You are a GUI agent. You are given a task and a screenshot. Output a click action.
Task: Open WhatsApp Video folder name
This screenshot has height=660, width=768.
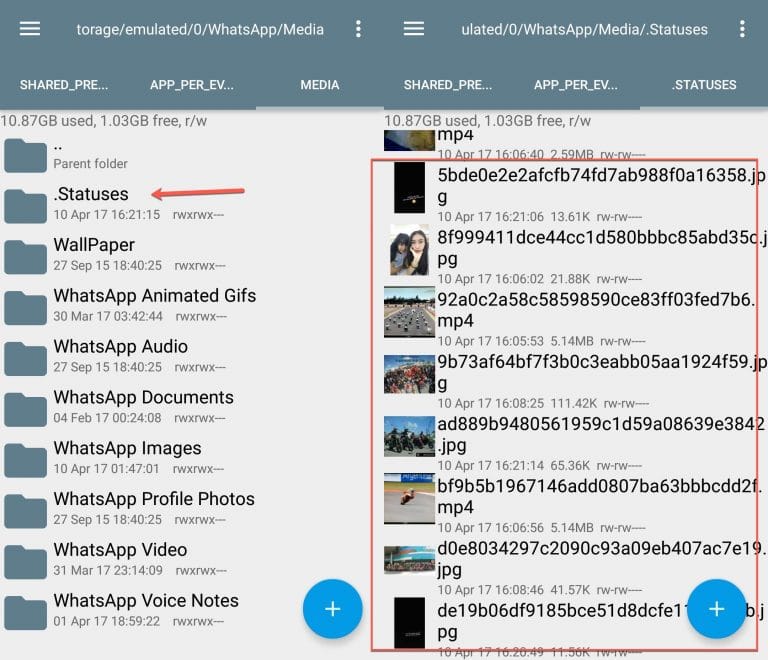[120, 550]
